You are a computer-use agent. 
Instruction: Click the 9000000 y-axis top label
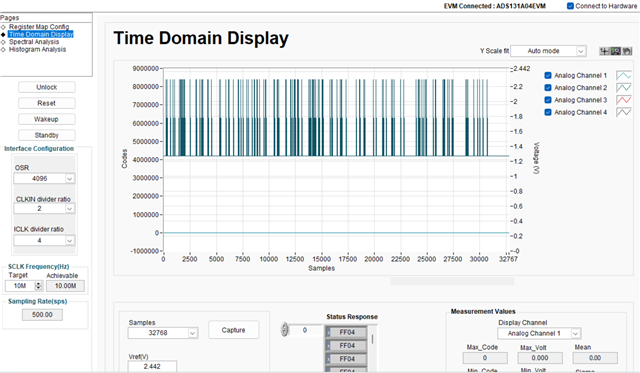145,69
